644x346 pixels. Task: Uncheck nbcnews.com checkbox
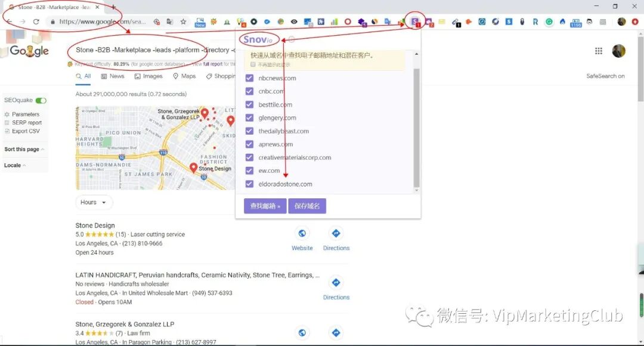click(249, 78)
